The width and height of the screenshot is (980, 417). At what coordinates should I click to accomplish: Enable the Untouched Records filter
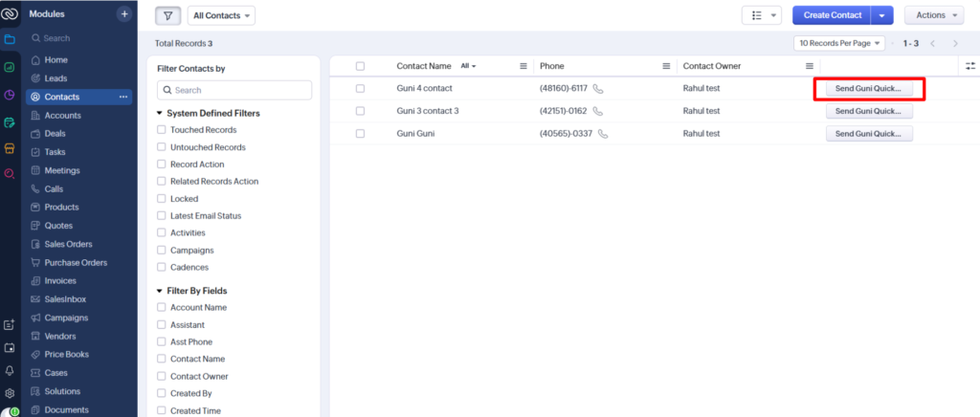(x=162, y=147)
